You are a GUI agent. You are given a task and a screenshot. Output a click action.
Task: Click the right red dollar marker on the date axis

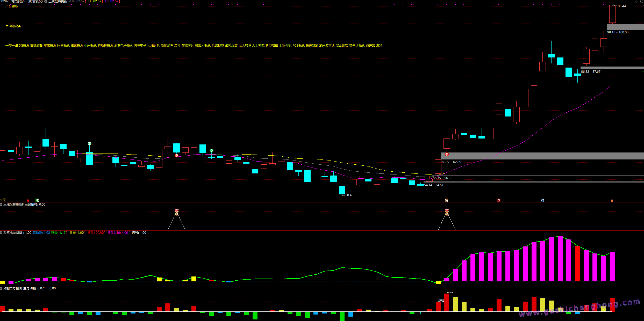pyautogui.click(x=612, y=201)
